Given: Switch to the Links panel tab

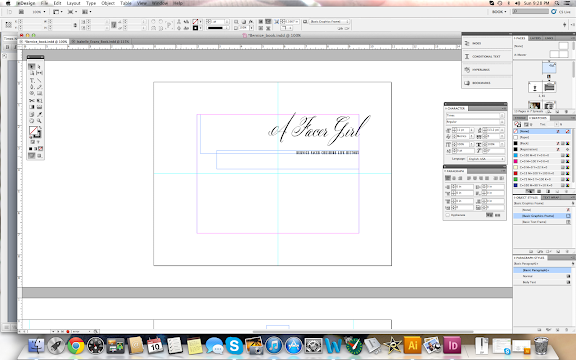Looking at the screenshot, I should coord(549,38).
